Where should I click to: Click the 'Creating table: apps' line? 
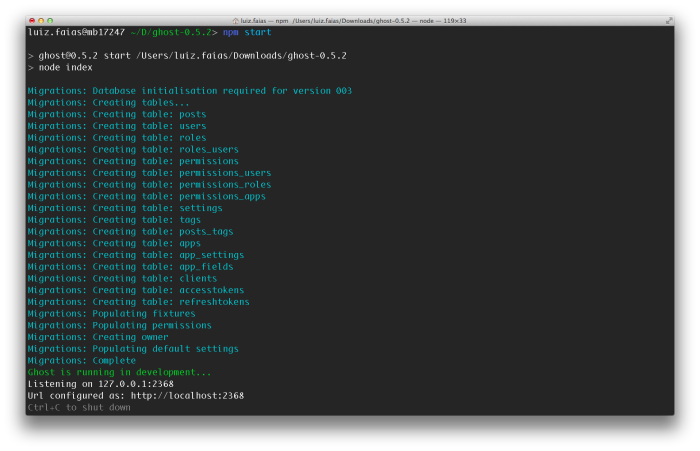(x=114, y=243)
